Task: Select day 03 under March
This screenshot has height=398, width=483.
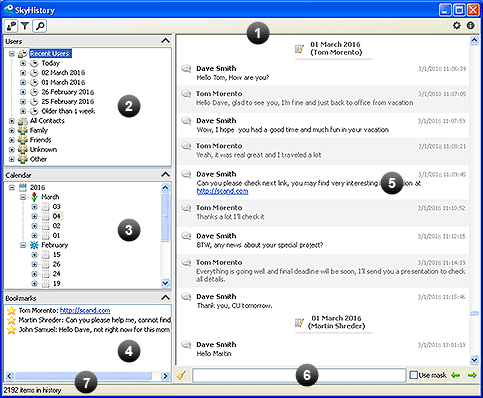Action: pos(57,207)
